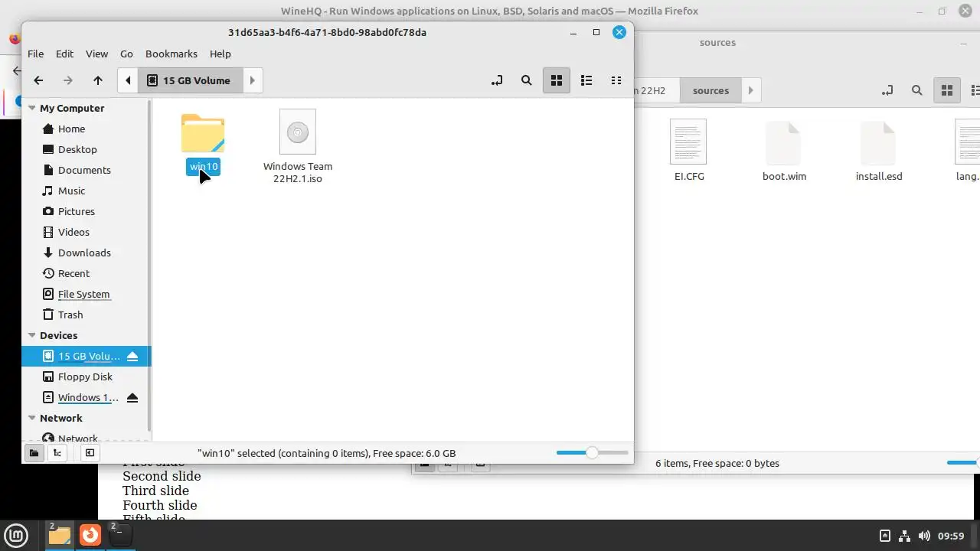Open the volume tray icon

click(924, 536)
